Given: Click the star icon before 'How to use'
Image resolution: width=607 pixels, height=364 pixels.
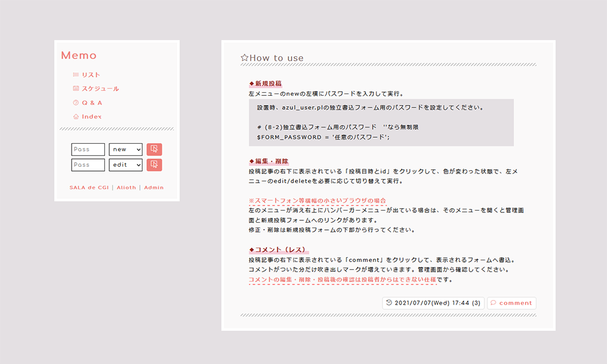Looking at the screenshot, I should (245, 58).
